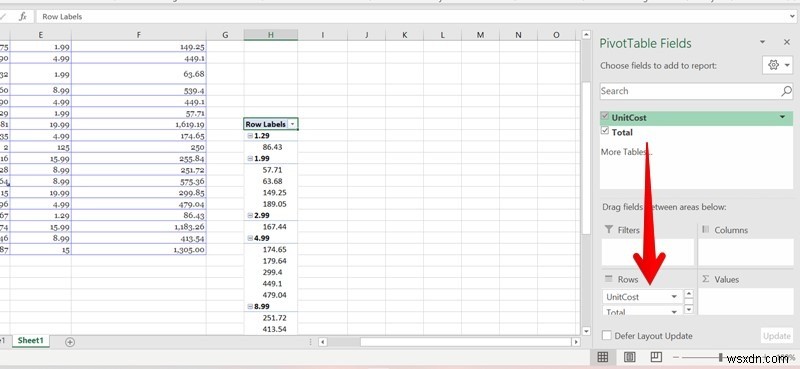The width and height of the screenshot is (800, 369).
Task: Uncheck the UnitCost field checkbox
Action: pos(605,117)
